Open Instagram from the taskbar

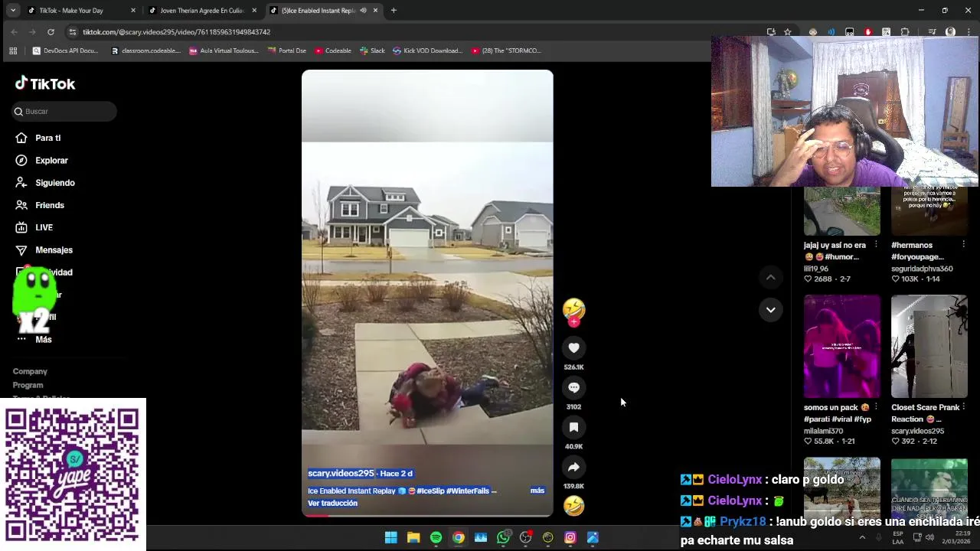pyautogui.click(x=570, y=538)
